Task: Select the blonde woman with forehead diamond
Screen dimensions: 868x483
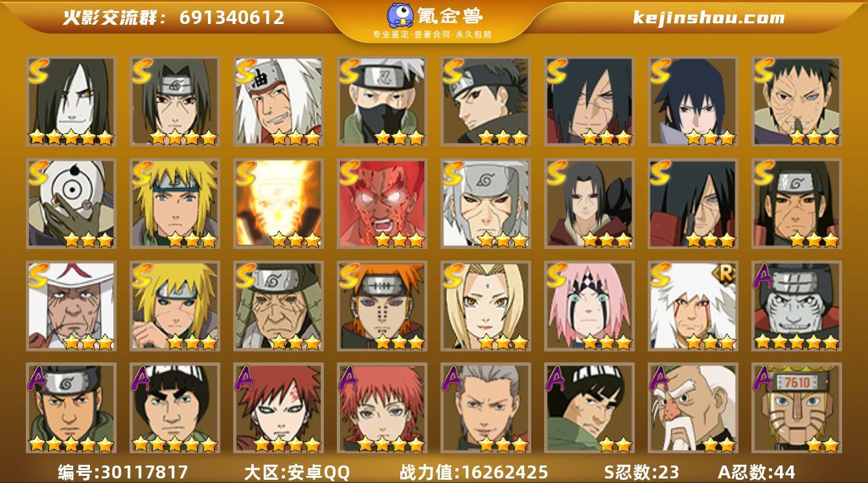Action: (486, 305)
